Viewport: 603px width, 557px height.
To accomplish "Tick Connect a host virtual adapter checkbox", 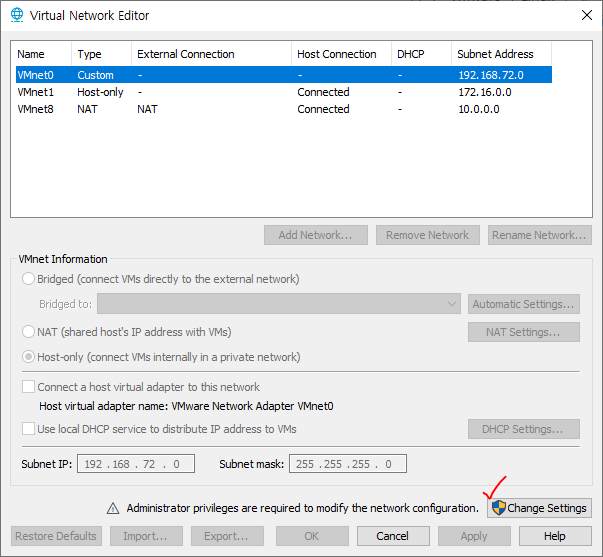I will 28,387.
